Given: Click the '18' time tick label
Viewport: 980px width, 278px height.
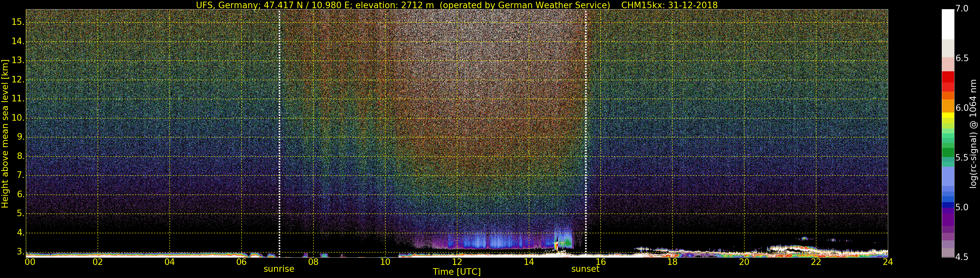Looking at the screenshot, I should tap(672, 262).
